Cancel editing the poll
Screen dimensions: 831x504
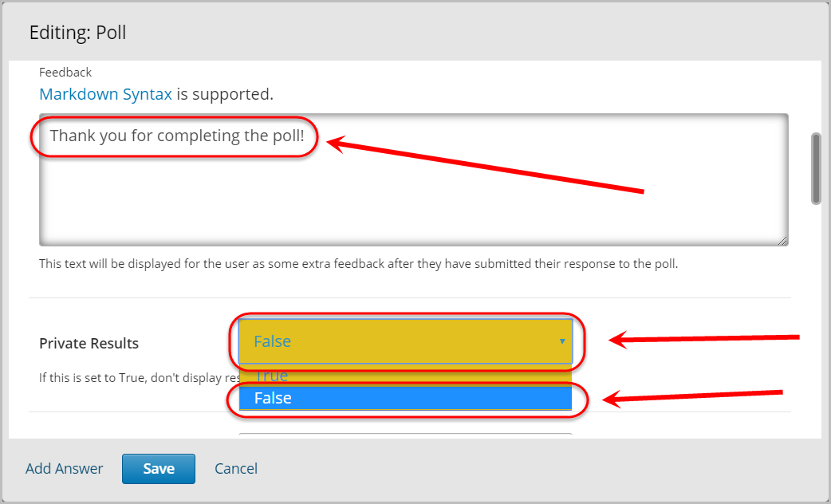(236, 468)
